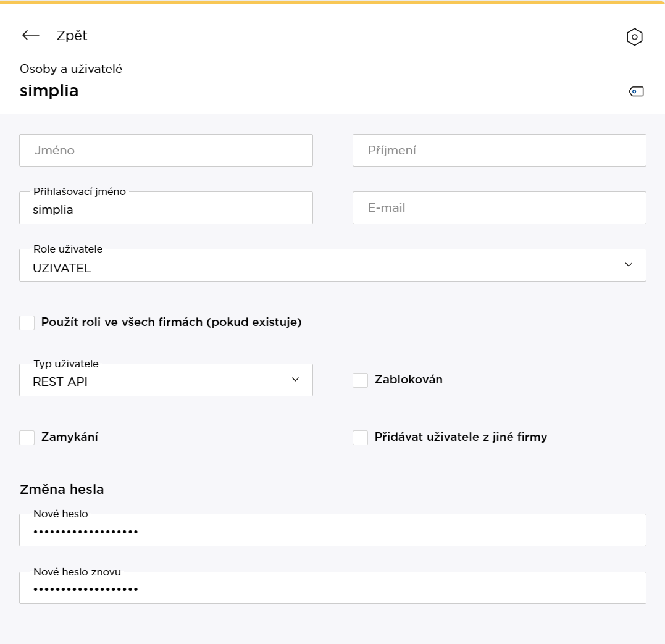Click into the Příjmení field

[499, 150]
